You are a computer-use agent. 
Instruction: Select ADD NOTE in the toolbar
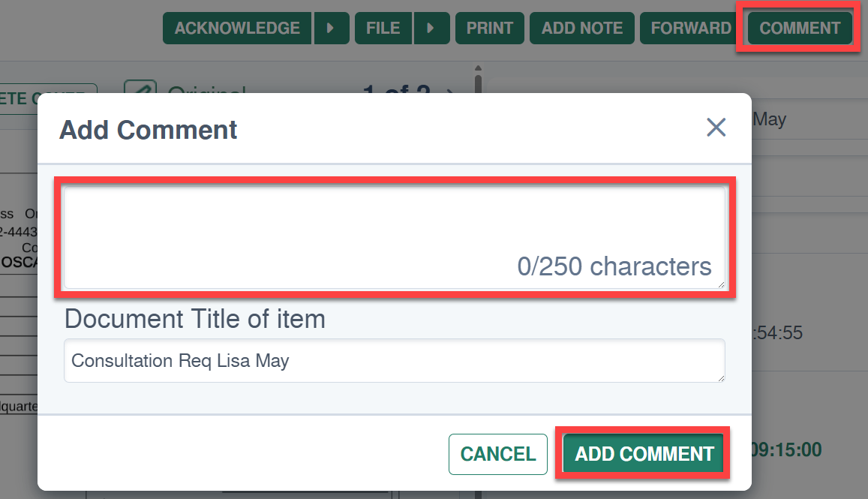582,29
